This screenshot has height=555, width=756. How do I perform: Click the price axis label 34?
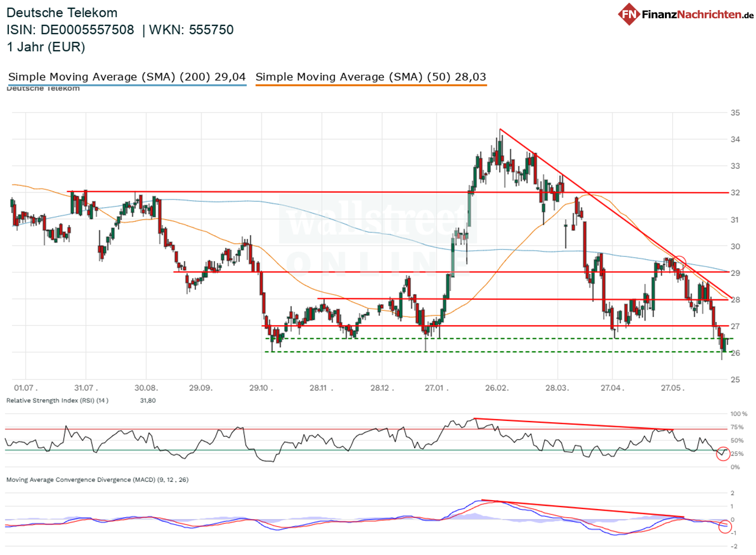click(735, 139)
